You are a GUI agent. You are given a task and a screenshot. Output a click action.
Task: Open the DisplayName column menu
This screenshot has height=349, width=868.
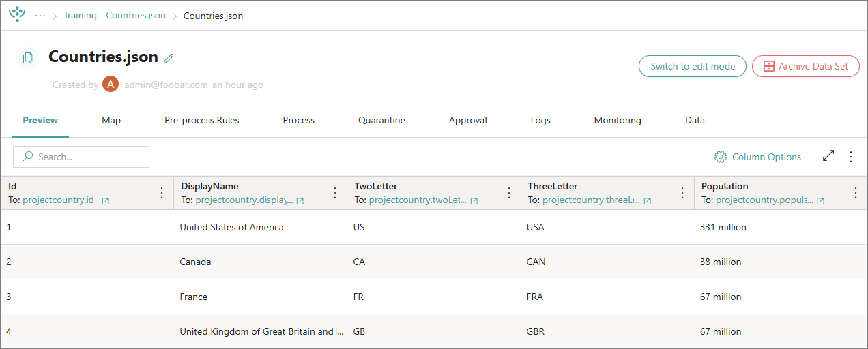click(x=335, y=193)
